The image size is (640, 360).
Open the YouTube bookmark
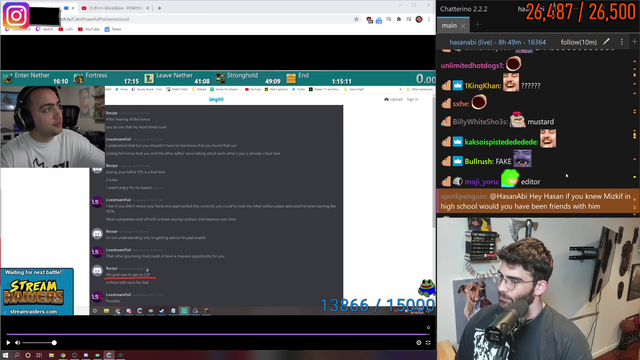[x=89, y=29]
